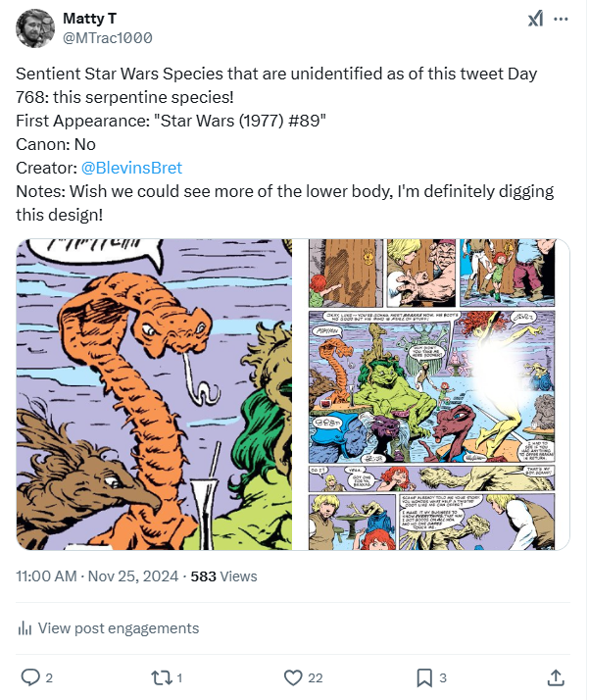The width and height of the screenshot is (589, 700).
Task: Open View post engagements
Action: click(118, 628)
